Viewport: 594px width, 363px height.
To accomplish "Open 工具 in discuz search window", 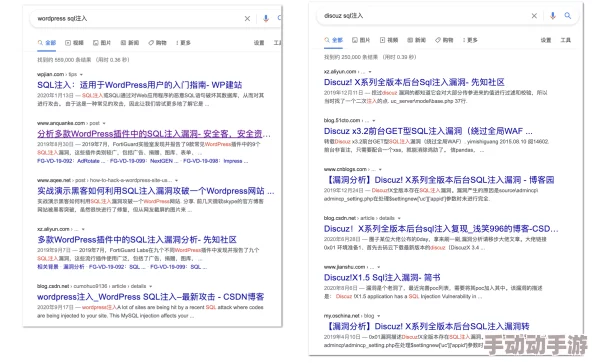I will click(x=566, y=40).
